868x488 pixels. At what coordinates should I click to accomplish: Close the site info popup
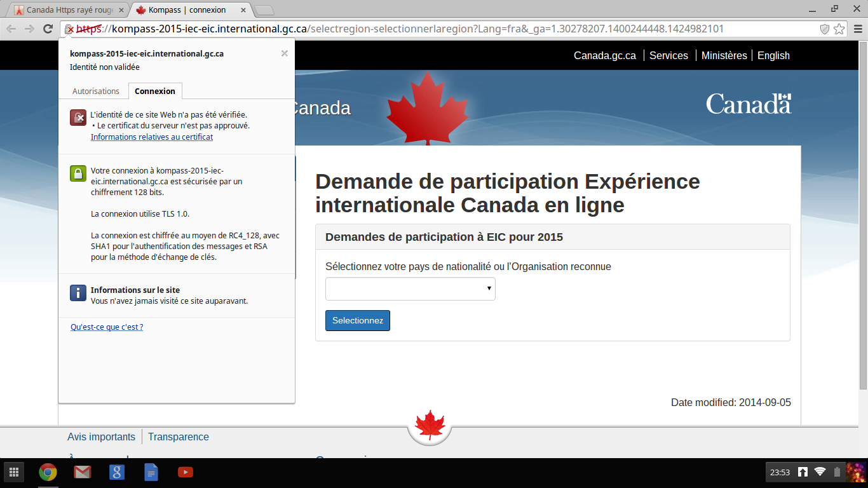tap(285, 53)
